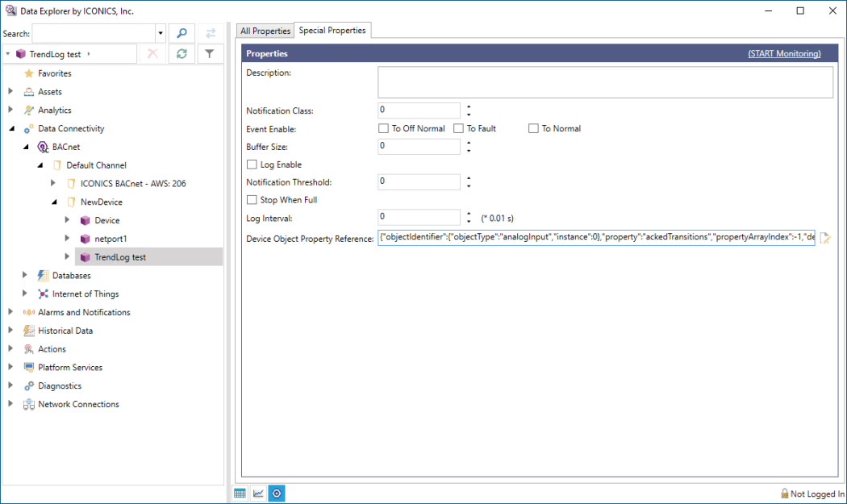Screen dimensions: 847x504
Task: Click the search magnifier button
Action: [181, 34]
